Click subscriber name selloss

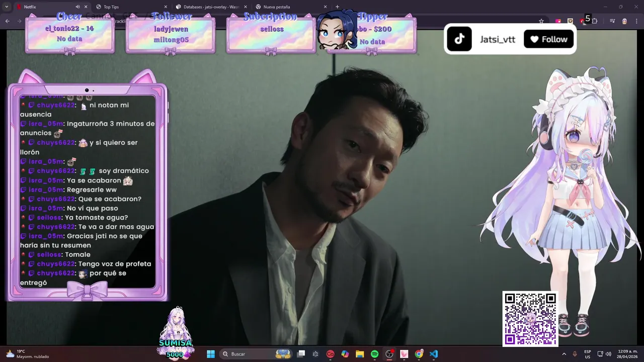(x=272, y=29)
